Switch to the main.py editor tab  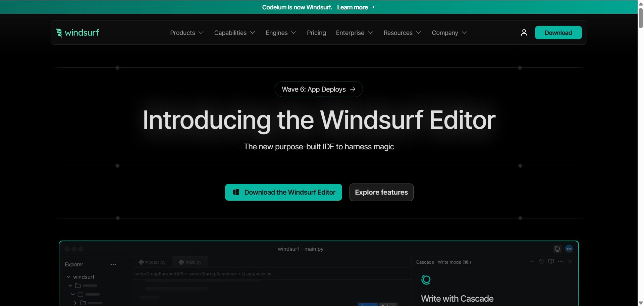190,262
